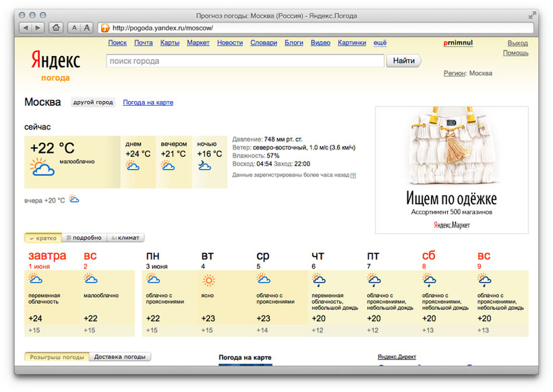Click the Яндекс.Маркет clothing ad banner
The image size is (553, 392).
point(451,167)
